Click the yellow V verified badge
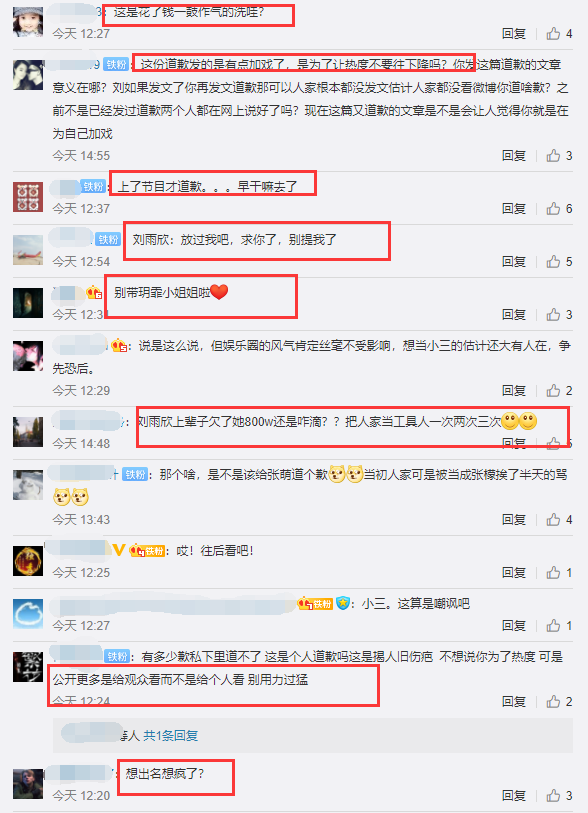Image resolution: width=588 pixels, height=813 pixels. click(119, 550)
